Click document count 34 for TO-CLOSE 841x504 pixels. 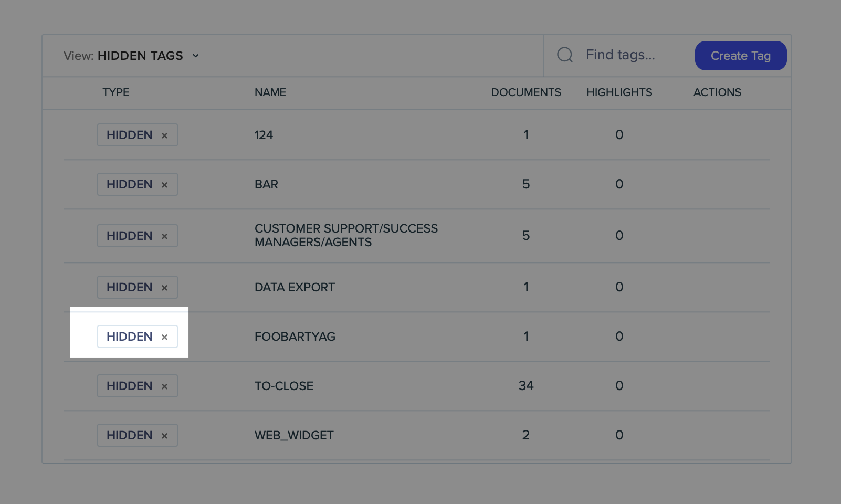point(526,386)
